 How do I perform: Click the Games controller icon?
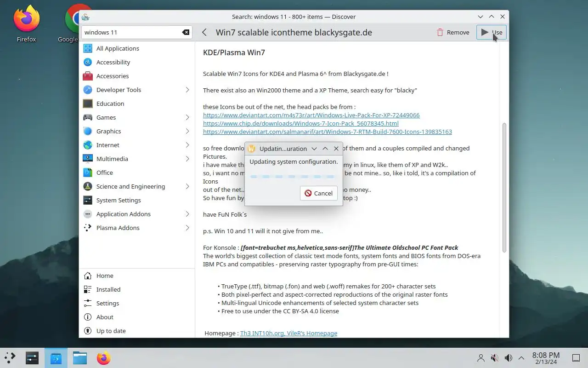pos(88,117)
